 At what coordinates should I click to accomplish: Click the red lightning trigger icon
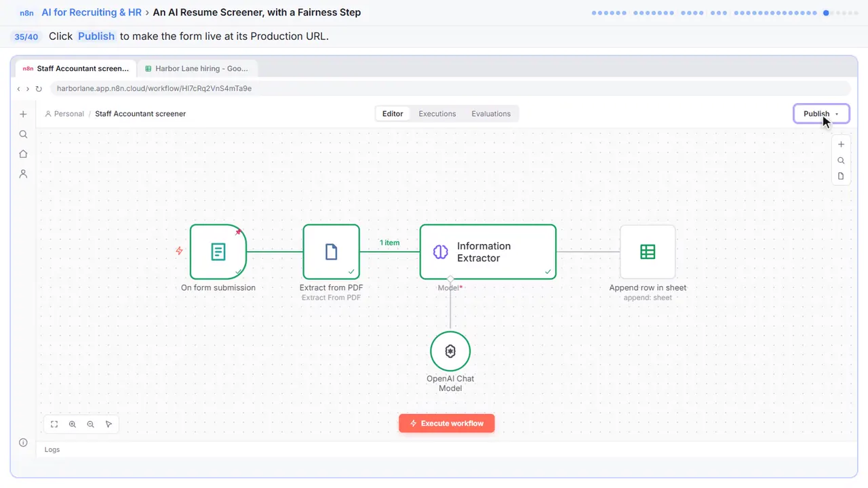click(180, 251)
